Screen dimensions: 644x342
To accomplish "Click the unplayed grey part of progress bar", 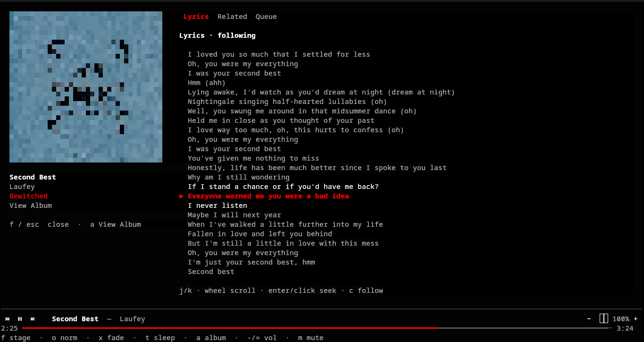I will coord(524,328).
